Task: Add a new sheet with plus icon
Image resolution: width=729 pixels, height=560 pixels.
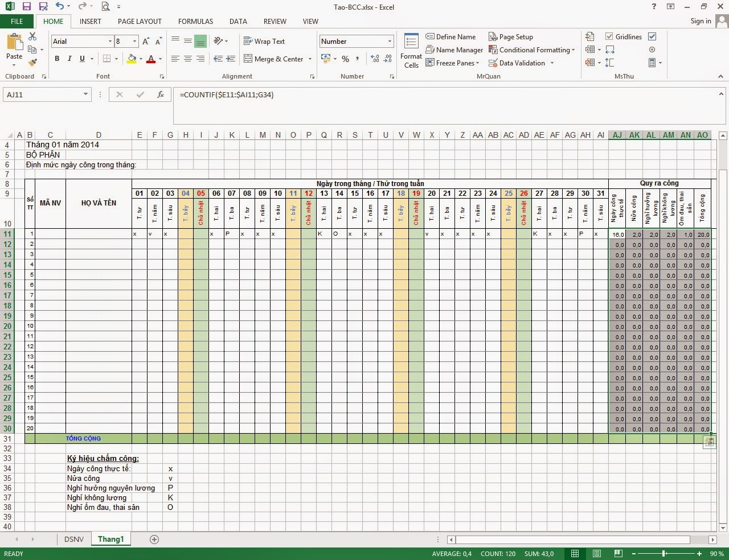Action: pyautogui.click(x=154, y=539)
